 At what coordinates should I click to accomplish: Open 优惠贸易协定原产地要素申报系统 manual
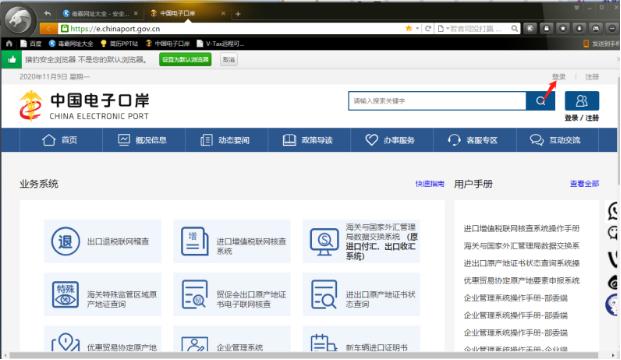click(522, 280)
